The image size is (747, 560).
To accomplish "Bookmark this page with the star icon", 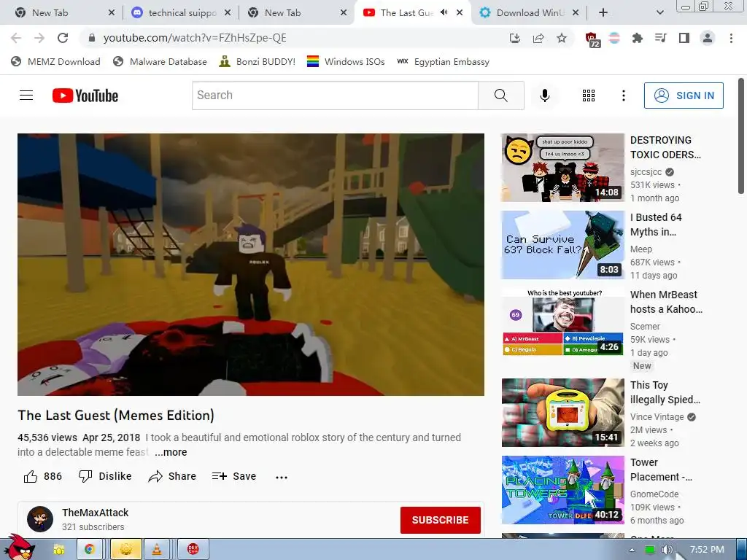I will coord(562,38).
